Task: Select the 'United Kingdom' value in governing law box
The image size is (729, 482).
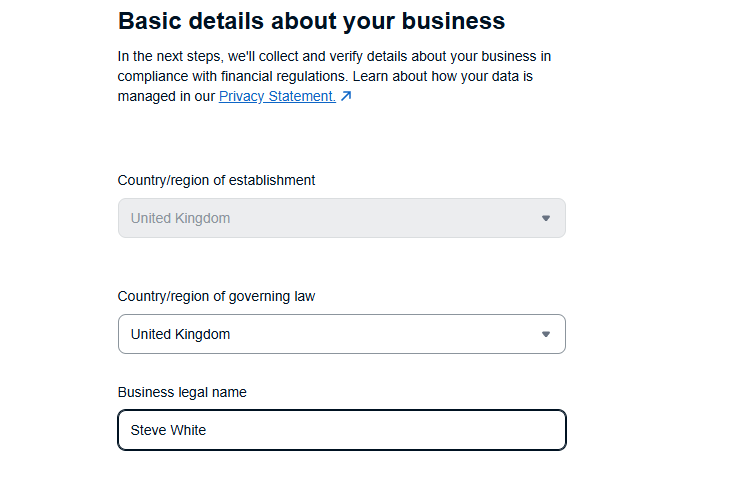Action: 180,334
